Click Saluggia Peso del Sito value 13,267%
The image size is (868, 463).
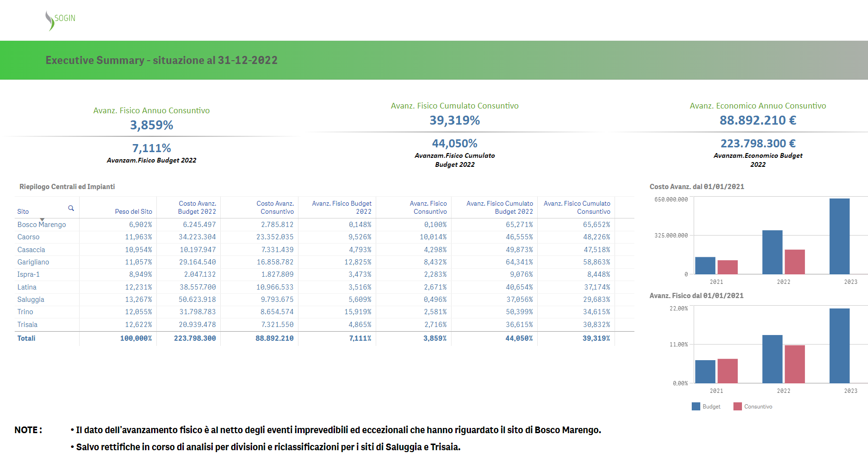(x=138, y=300)
